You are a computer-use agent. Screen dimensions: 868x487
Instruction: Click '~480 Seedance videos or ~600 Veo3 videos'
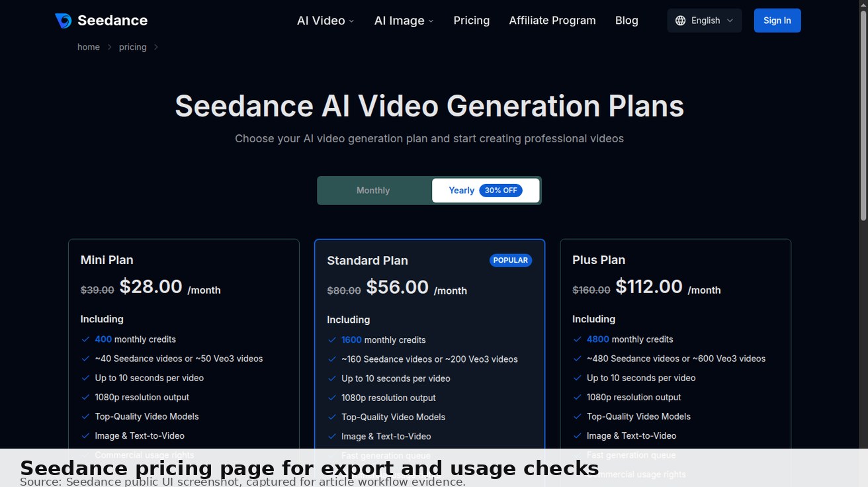(x=676, y=359)
